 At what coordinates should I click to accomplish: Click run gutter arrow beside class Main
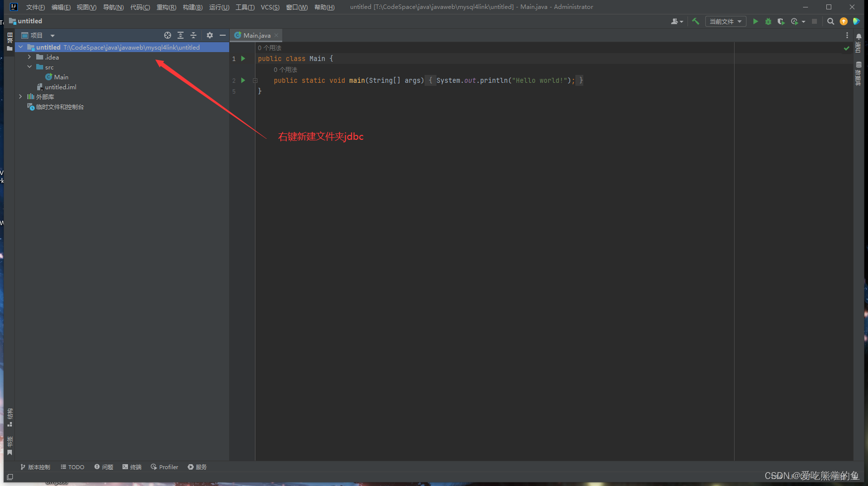point(243,59)
